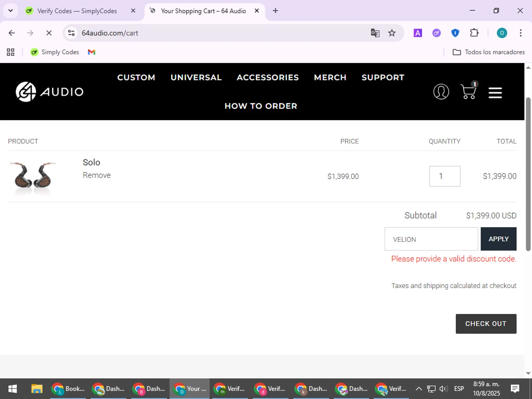Select the Your Shopping Cart tab

[203, 11]
